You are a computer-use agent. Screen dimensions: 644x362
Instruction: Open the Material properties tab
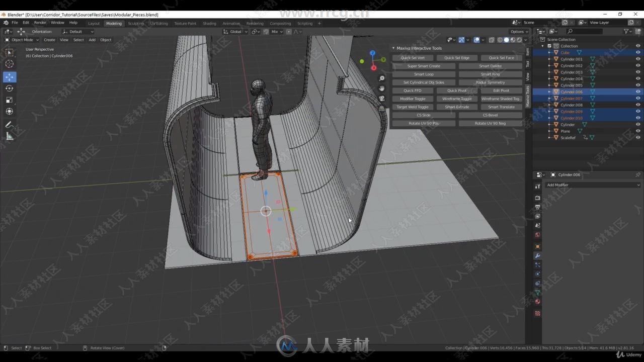click(x=537, y=302)
